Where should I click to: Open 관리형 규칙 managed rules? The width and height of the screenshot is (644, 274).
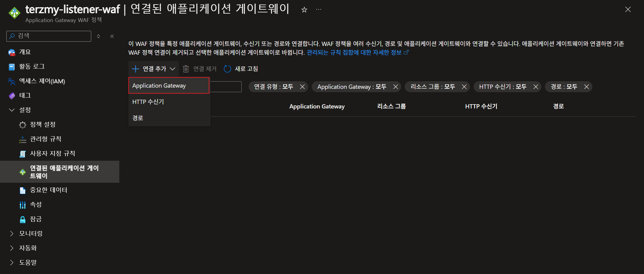click(46, 139)
